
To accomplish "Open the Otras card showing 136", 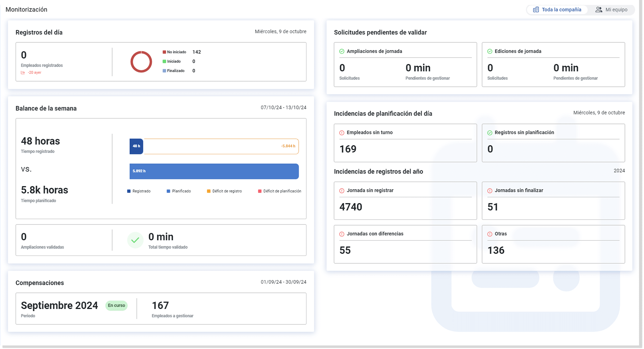I will click(553, 244).
